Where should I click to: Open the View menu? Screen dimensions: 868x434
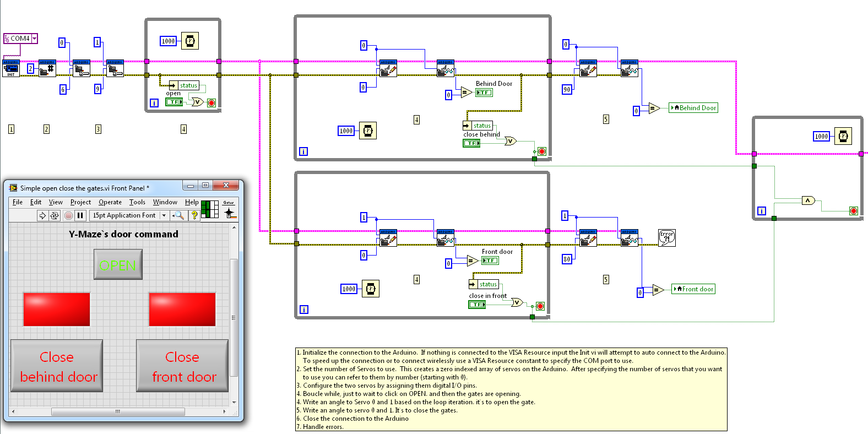pos(56,202)
